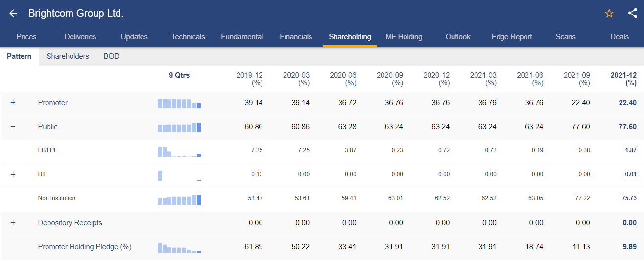Switch to the Shareholders sub-tab
644x262 pixels.
(x=68, y=56)
